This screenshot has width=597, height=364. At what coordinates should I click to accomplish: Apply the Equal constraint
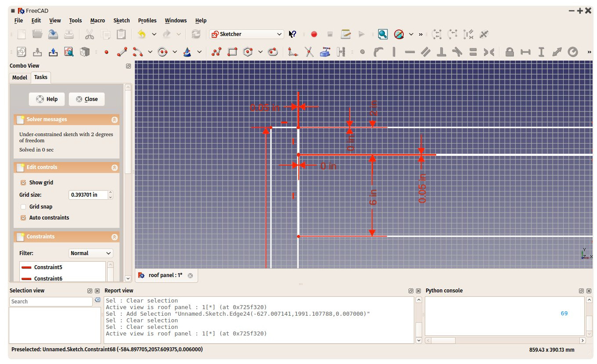click(x=473, y=52)
